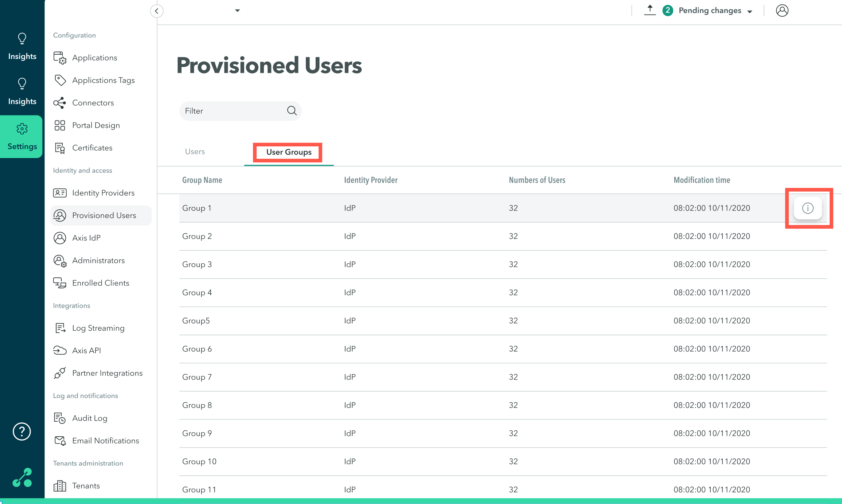Click the Administrators gear-person icon

click(x=60, y=261)
